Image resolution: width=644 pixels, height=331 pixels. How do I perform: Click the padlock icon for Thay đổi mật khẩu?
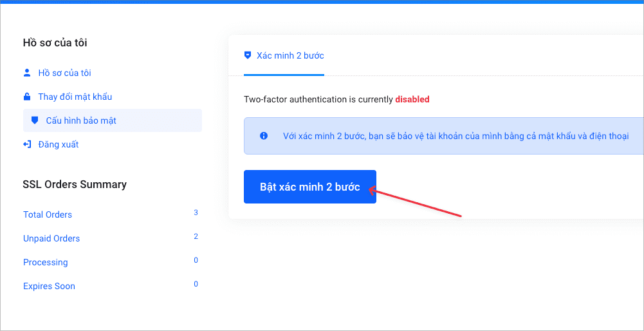pyautogui.click(x=26, y=97)
